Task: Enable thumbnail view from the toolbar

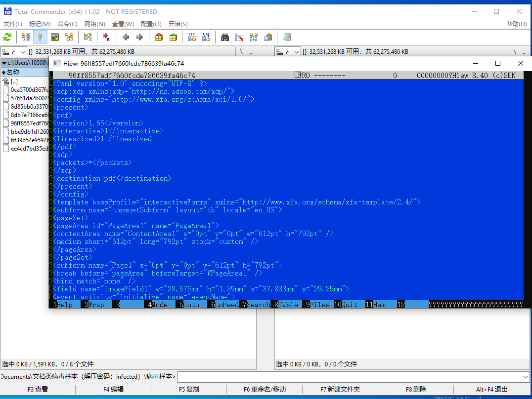Action: (x=55, y=38)
